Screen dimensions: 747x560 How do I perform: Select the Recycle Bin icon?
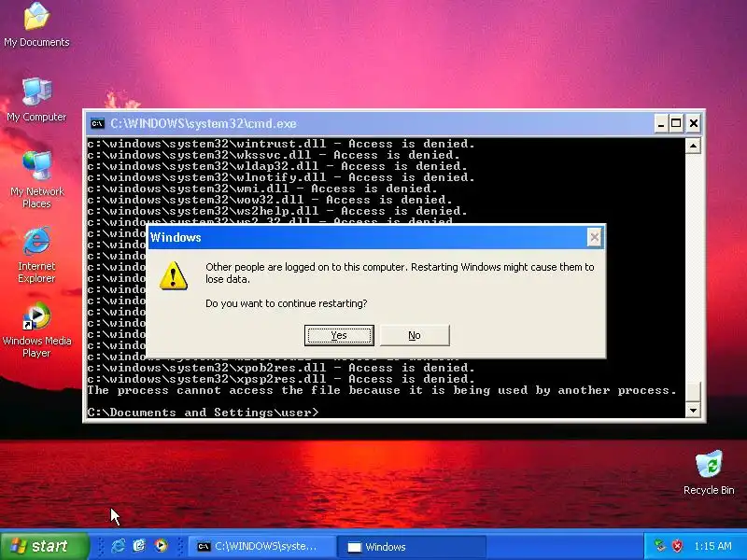[709, 472]
